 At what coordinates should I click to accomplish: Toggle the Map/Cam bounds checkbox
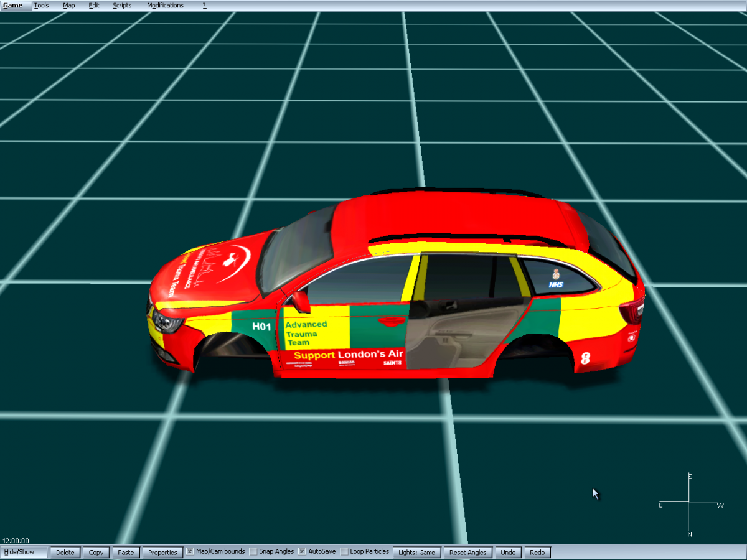pyautogui.click(x=190, y=551)
